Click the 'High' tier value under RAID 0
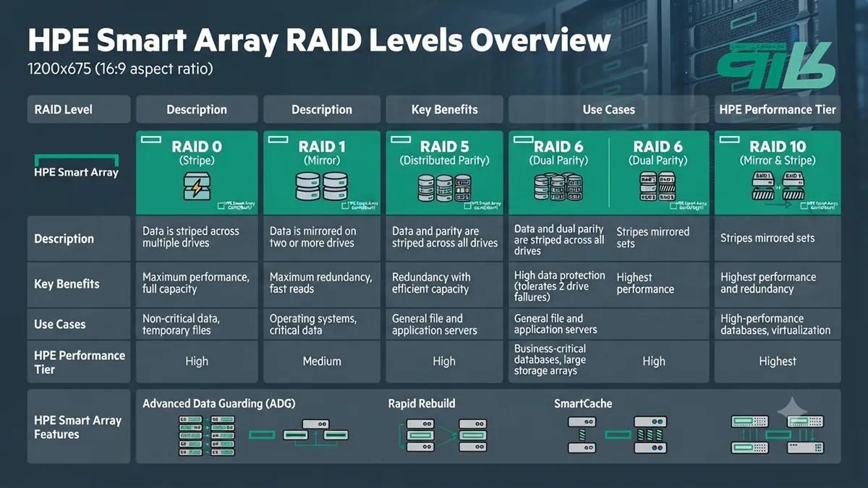 pos(197,361)
